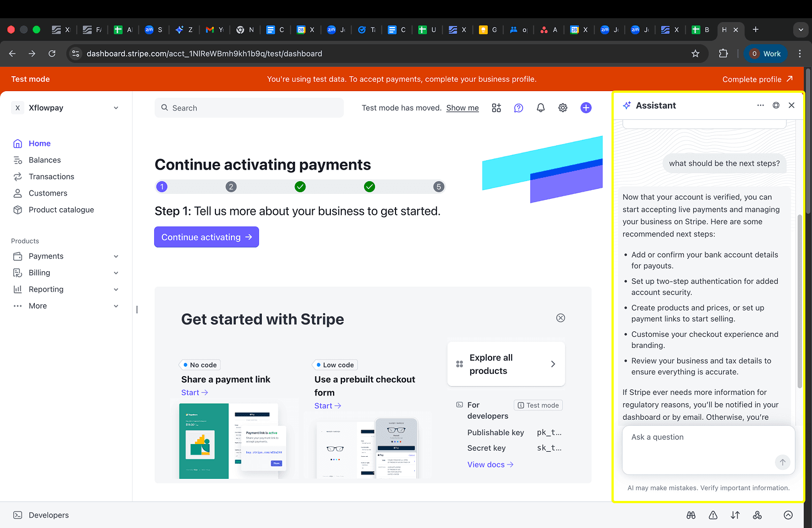
Task: Click the warning triangle errors icon
Action: coord(713,515)
